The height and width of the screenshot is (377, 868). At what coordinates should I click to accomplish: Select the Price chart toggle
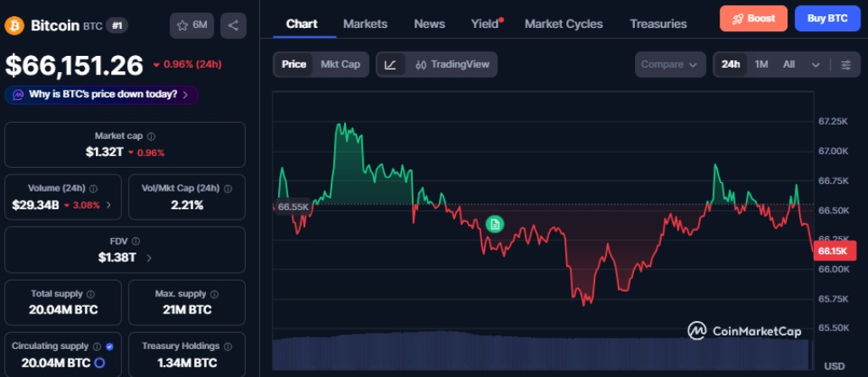point(294,64)
